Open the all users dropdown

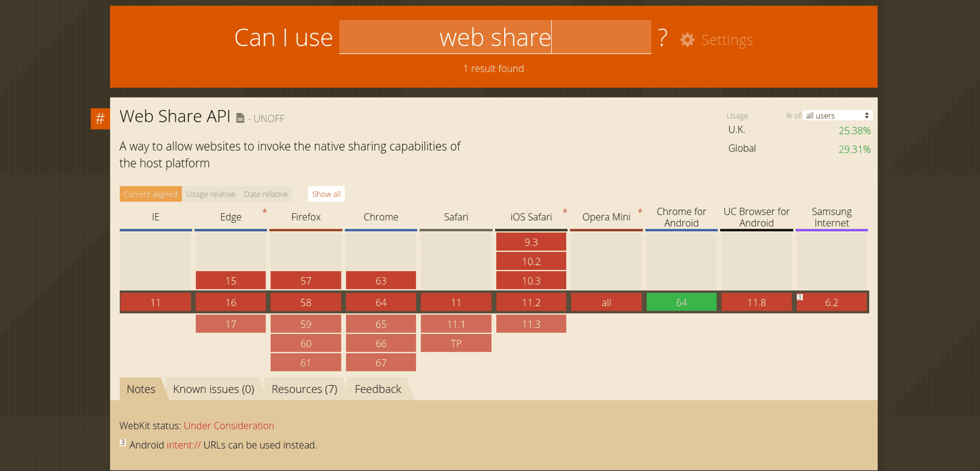point(837,116)
